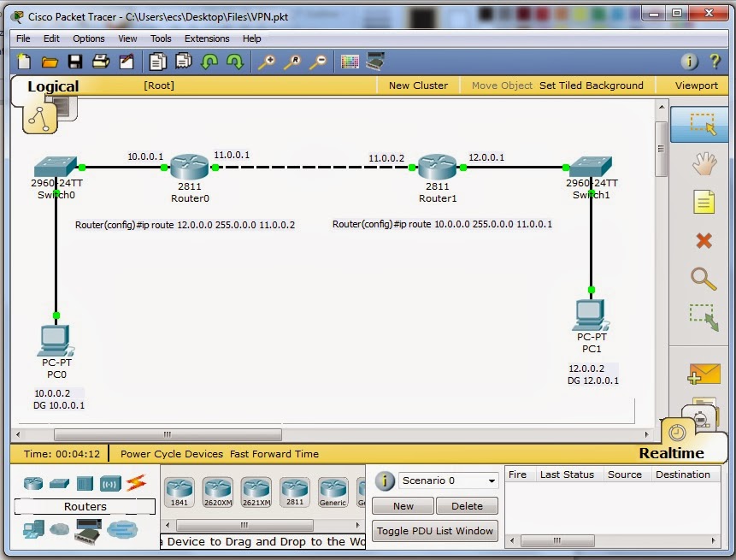Pick the 2621XM router model
736x560 pixels.
(x=256, y=492)
